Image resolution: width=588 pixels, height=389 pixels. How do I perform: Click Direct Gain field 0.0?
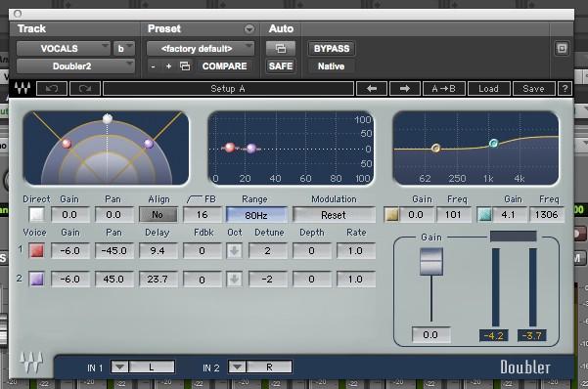coord(70,215)
